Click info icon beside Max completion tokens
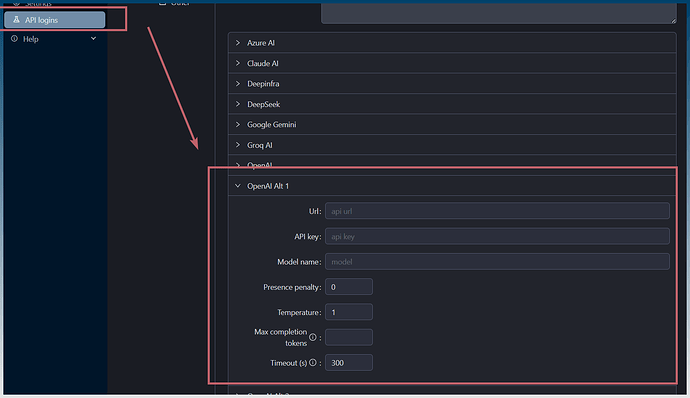Image resolution: width=690 pixels, height=398 pixels. [312, 337]
